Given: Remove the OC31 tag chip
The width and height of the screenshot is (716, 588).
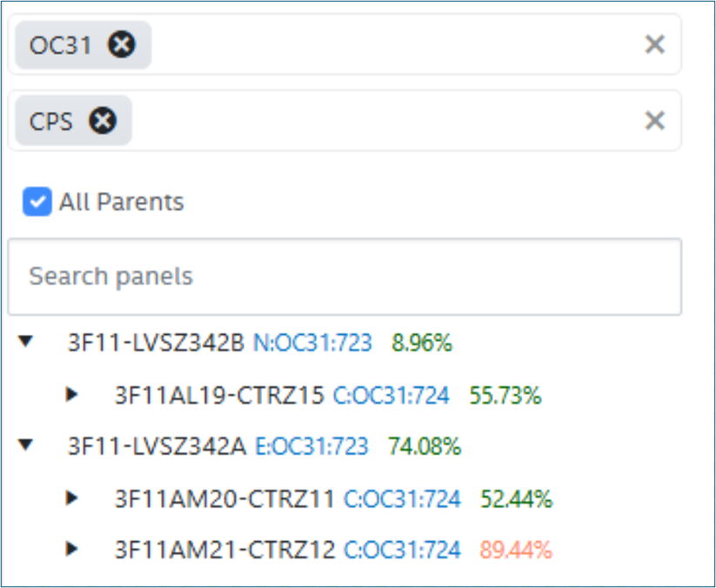Looking at the screenshot, I should [x=122, y=44].
